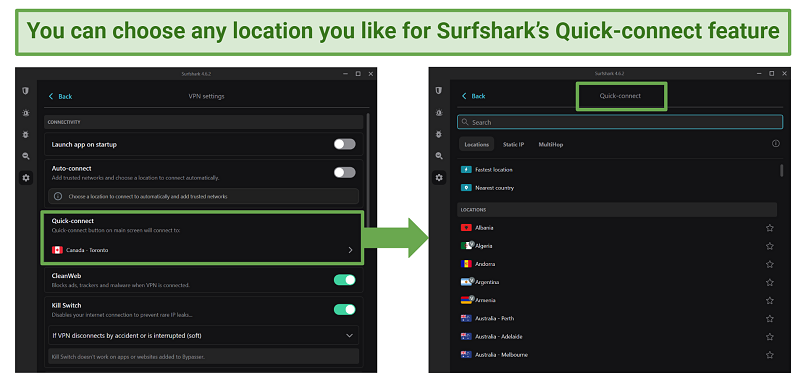Viewport: 806px width, 384px height.
Task: Choose Albania from locations list
Action: 484,228
